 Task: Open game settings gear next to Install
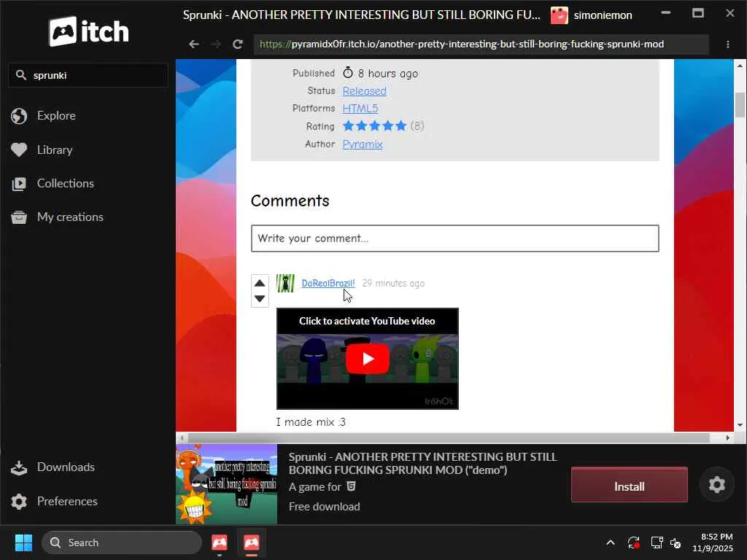(x=716, y=485)
